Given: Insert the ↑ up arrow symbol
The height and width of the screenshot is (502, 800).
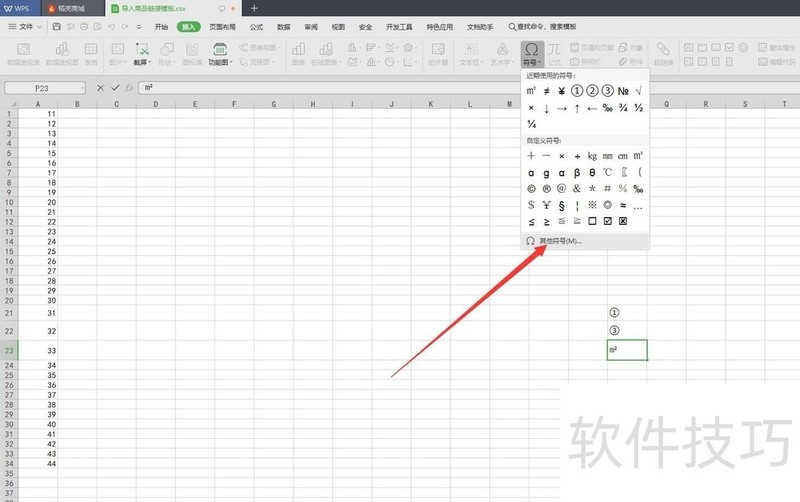Looking at the screenshot, I should [577, 108].
